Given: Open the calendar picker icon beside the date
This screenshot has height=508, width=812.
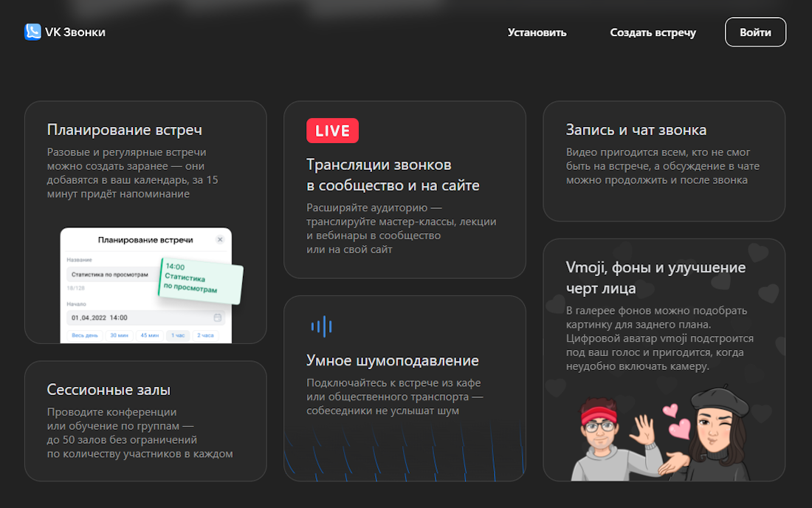Looking at the screenshot, I should [217, 317].
